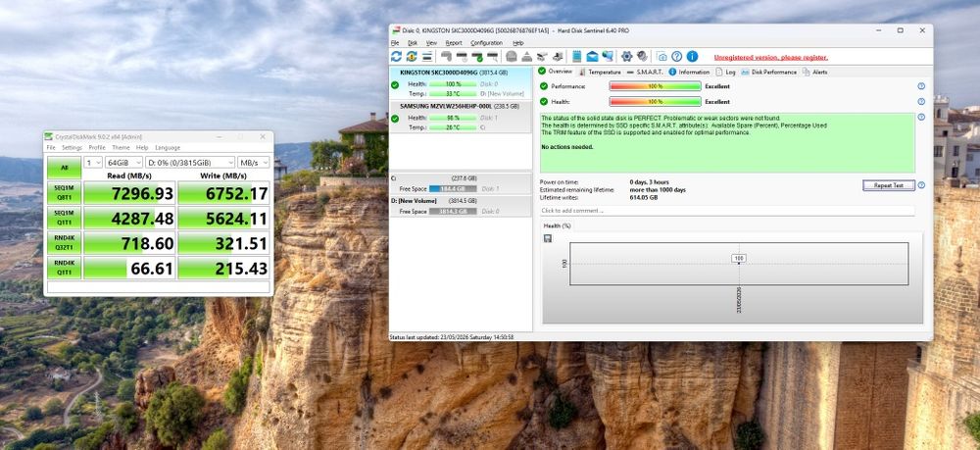
Task: Open Configuration menu in Hard Disk Sentinel
Action: [x=486, y=42]
